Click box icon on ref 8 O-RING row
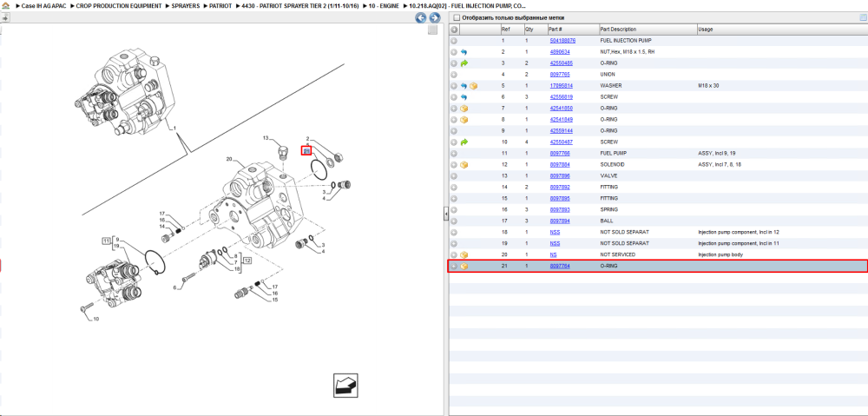The width and height of the screenshot is (868, 416). pyautogui.click(x=464, y=120)
